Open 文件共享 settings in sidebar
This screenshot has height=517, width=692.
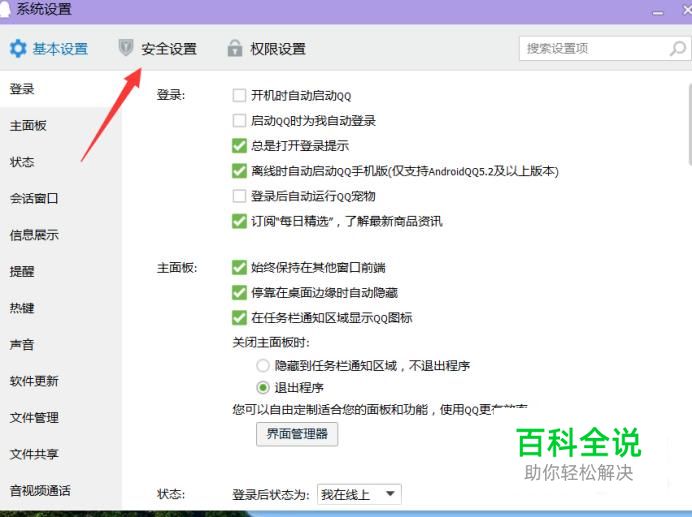point(61,454)
